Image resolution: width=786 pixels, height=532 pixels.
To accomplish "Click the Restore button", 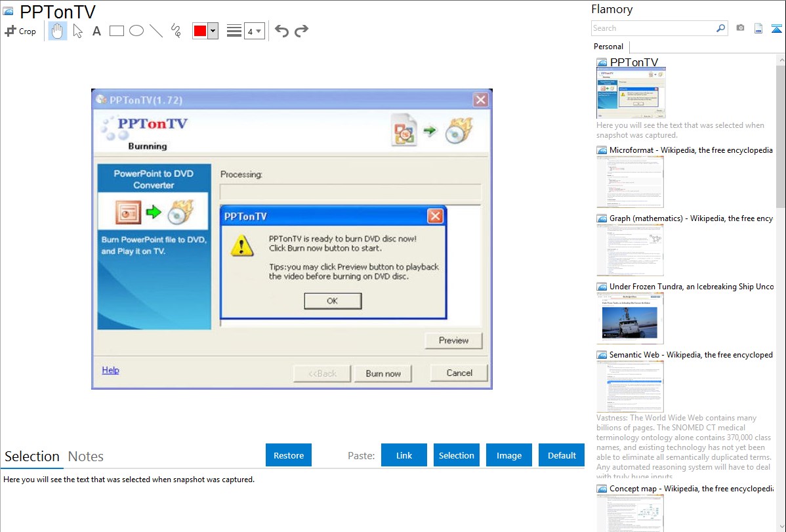I will pyautogui.click(x=289, y=455).
